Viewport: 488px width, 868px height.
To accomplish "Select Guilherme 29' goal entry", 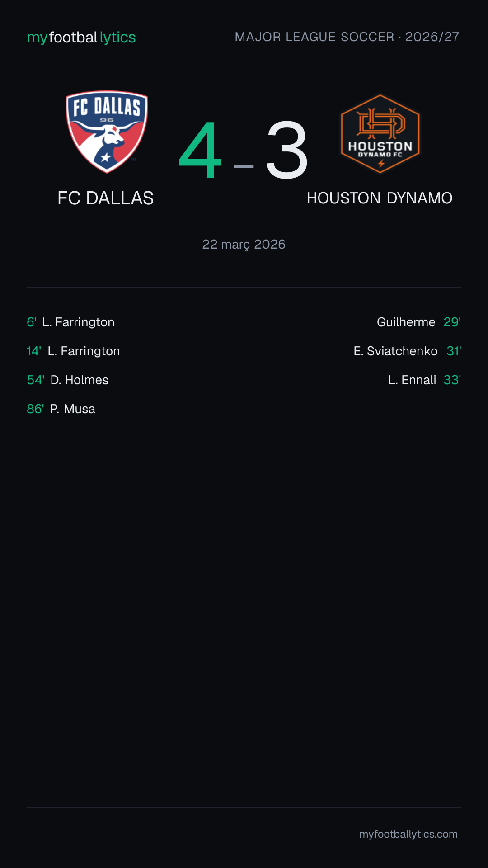I will (419, 322).
